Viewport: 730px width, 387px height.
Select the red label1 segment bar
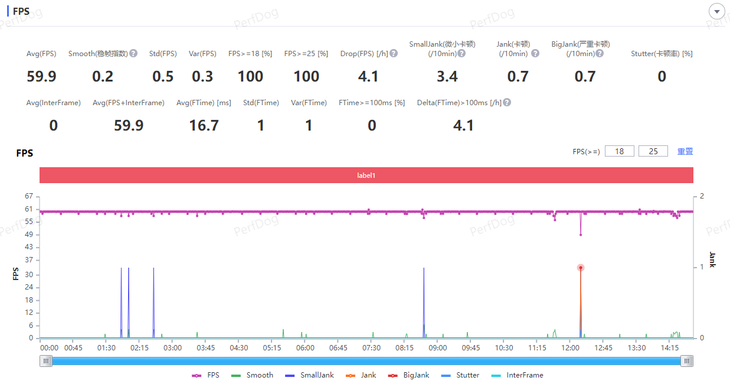pos(366,175)
